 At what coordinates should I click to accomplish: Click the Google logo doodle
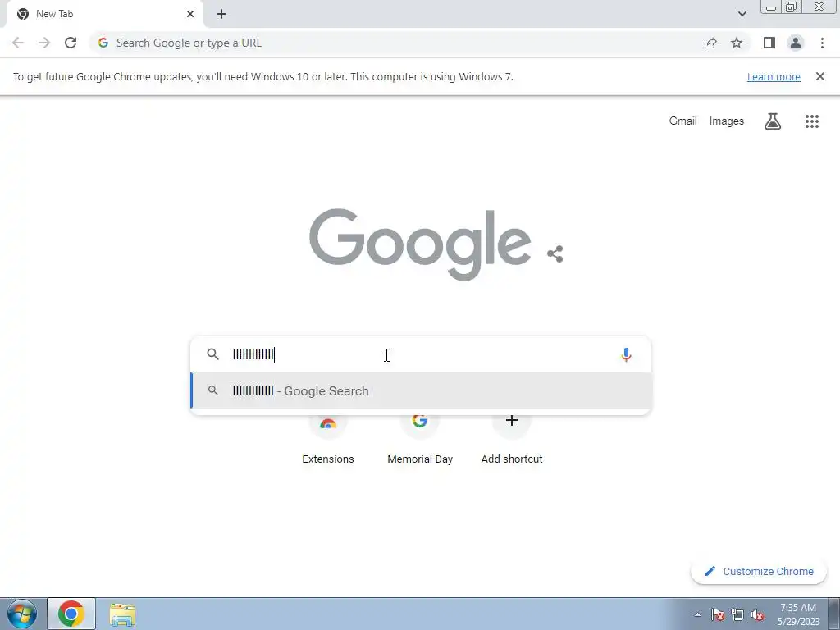[420, 244]
